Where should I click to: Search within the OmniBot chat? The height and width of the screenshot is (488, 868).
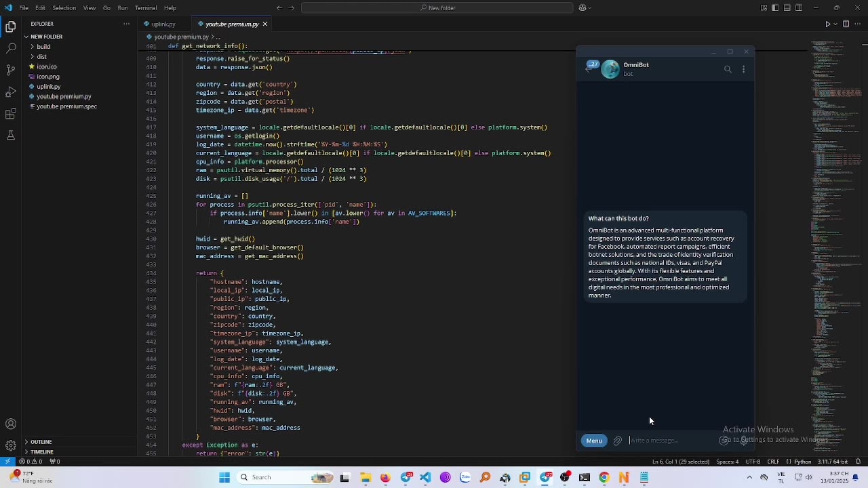[728, 69]
